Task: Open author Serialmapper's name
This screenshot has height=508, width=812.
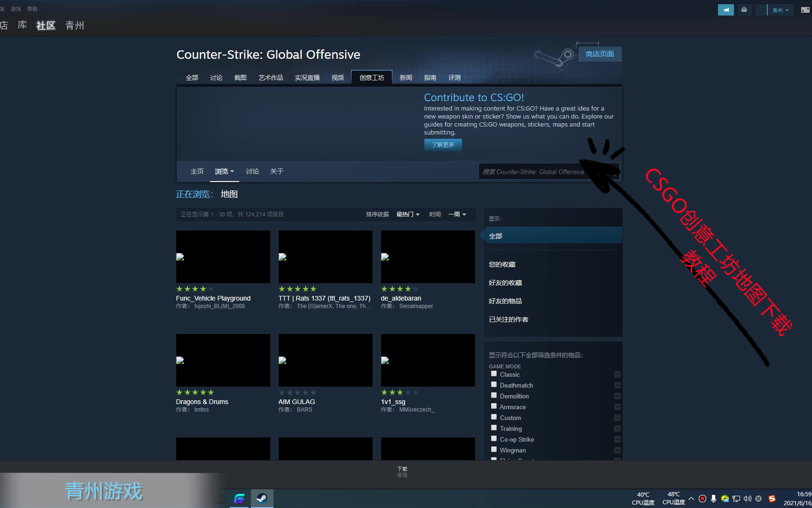Action: tap(416, 306)
